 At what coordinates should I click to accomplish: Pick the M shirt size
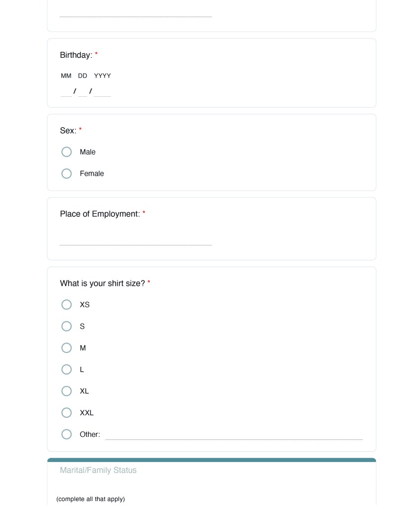[x=67, y=348]
